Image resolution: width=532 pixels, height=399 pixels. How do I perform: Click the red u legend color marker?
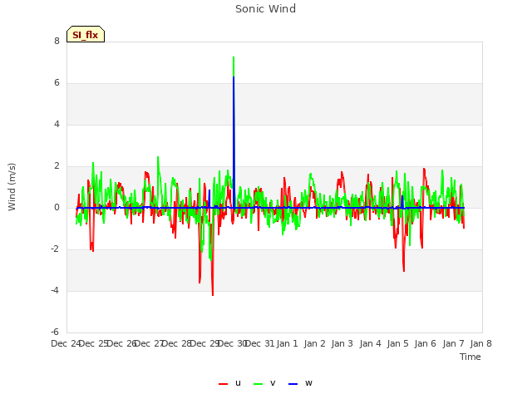click(x=223, y=384)
